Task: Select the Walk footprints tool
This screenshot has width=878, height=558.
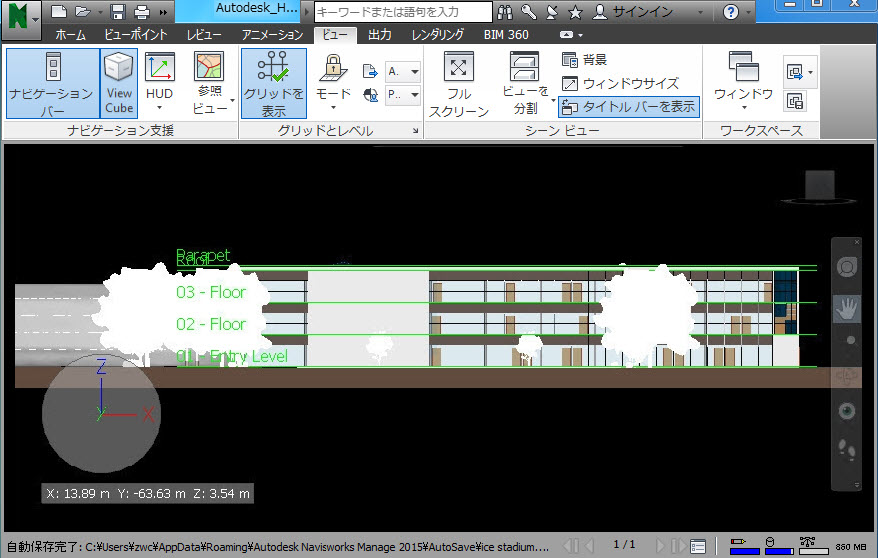Action: [847, 449]
